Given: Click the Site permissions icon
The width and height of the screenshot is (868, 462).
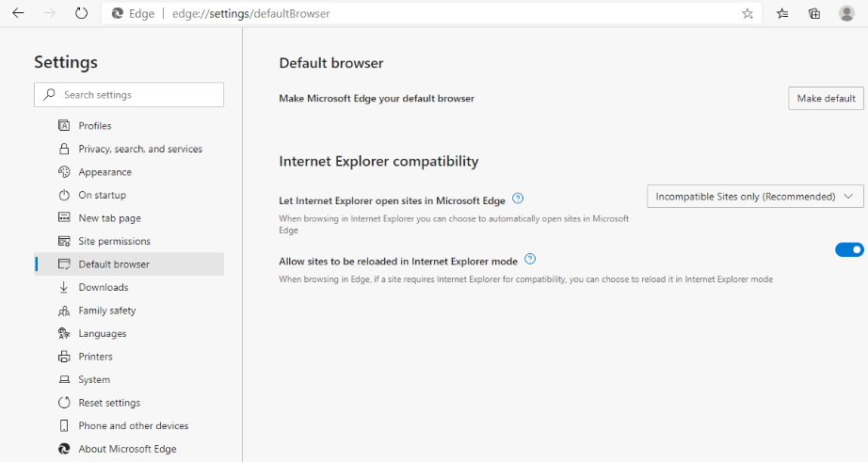Looking at the screenshot, I should tap(64, 241).
